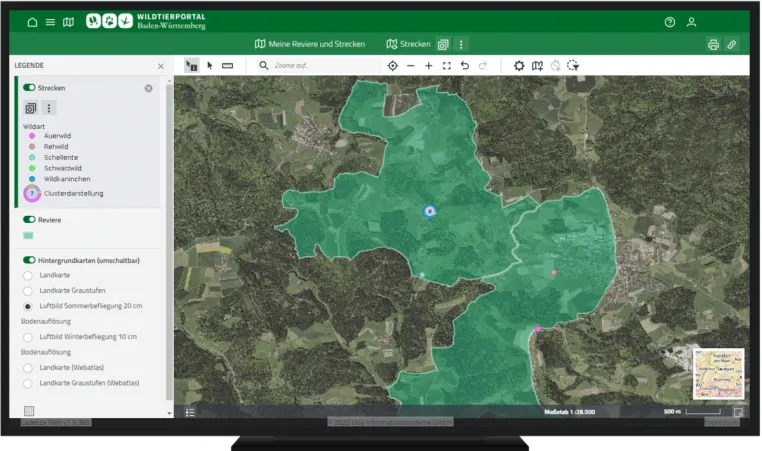Open the hamburger menu in header
Viewport: 762px width, 451px height.
[x=50, y=22]
